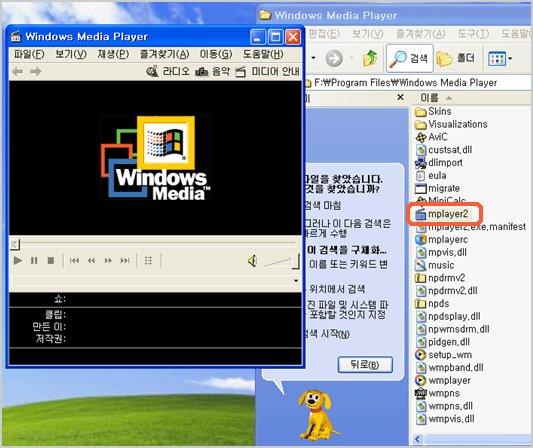The height and width of the screenshot is (448, 533).
Task: Click the 위치에서 검색 link
Action: point(337,289)
